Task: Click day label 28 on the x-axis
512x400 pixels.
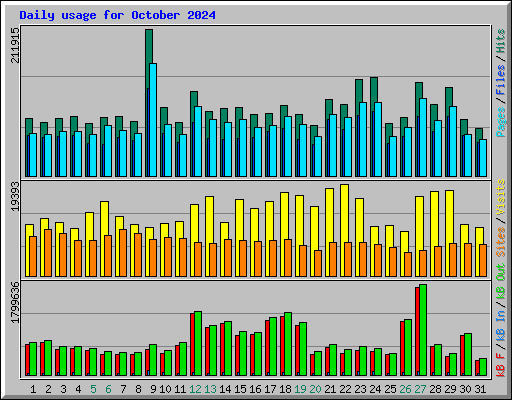Action: 435,389
